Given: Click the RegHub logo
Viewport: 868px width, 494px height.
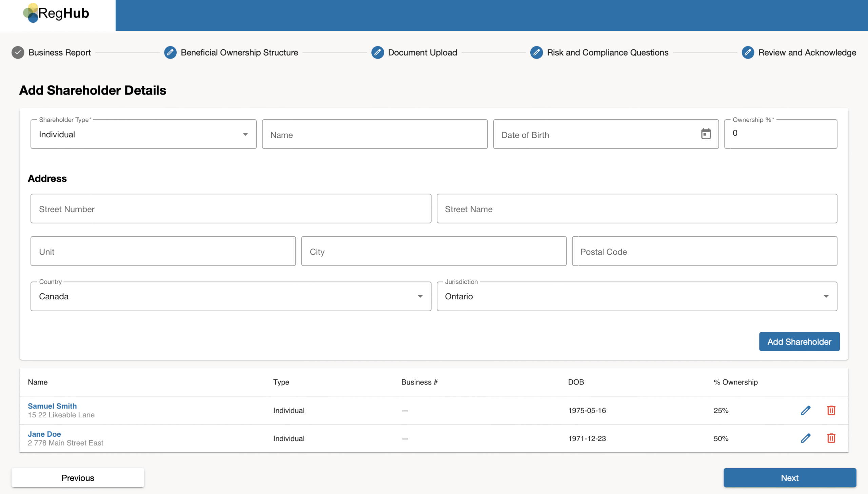Looking at the screenshot, I should (56, 14).
